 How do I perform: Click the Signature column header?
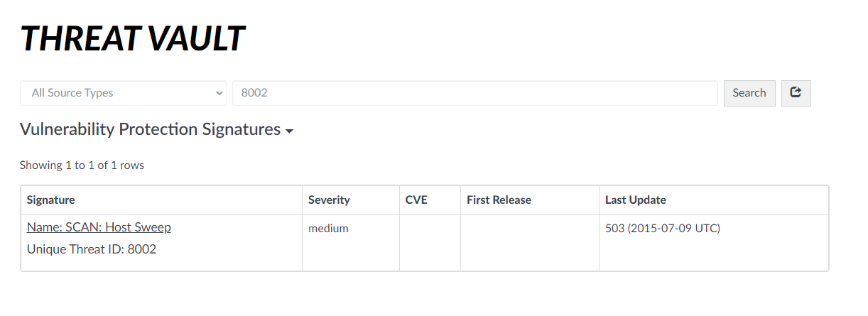coord(51,200)
